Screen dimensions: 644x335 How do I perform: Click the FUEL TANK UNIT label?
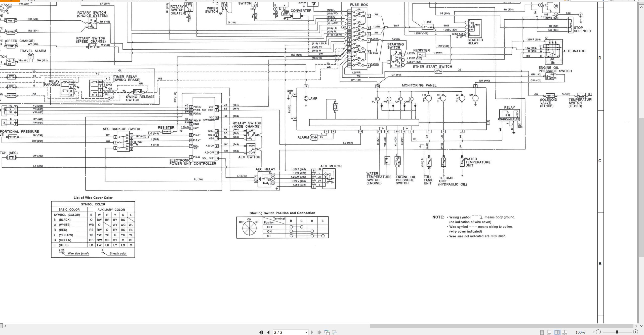428,180
